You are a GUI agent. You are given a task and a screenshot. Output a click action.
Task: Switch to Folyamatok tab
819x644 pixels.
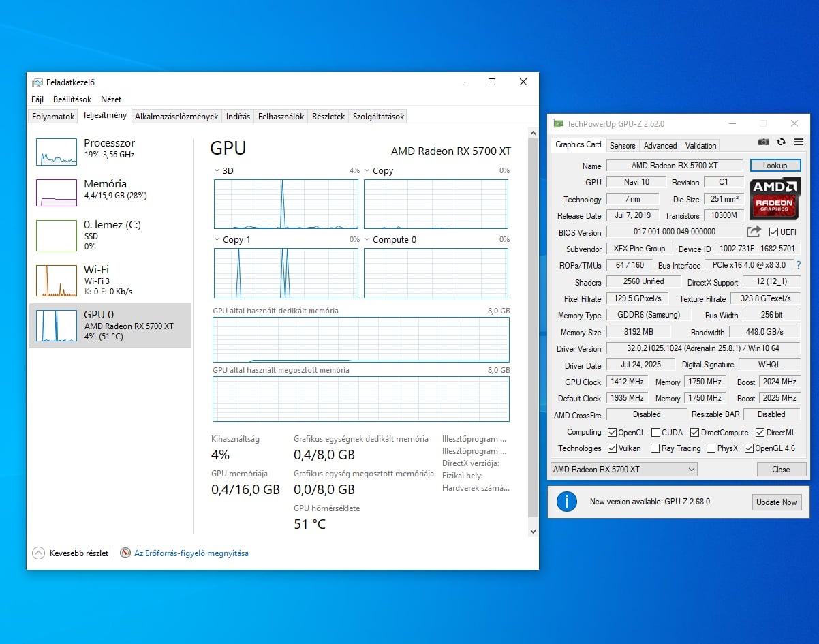point(53,117)
